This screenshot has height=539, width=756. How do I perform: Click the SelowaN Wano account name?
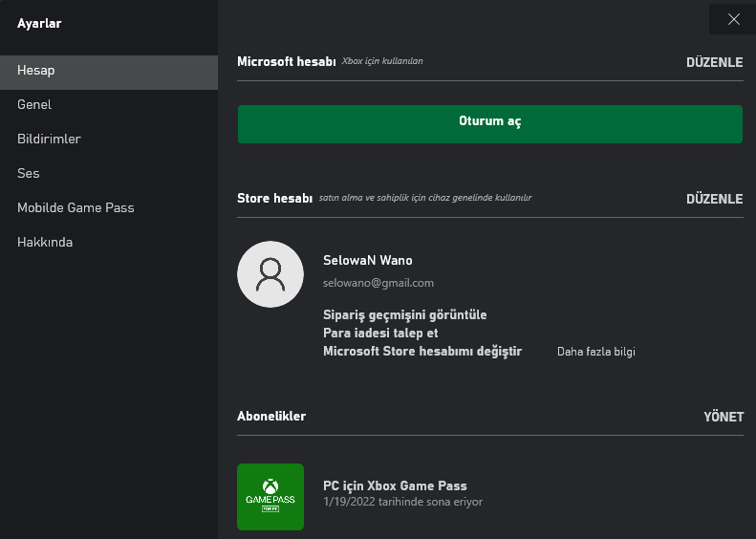(368, 260)
